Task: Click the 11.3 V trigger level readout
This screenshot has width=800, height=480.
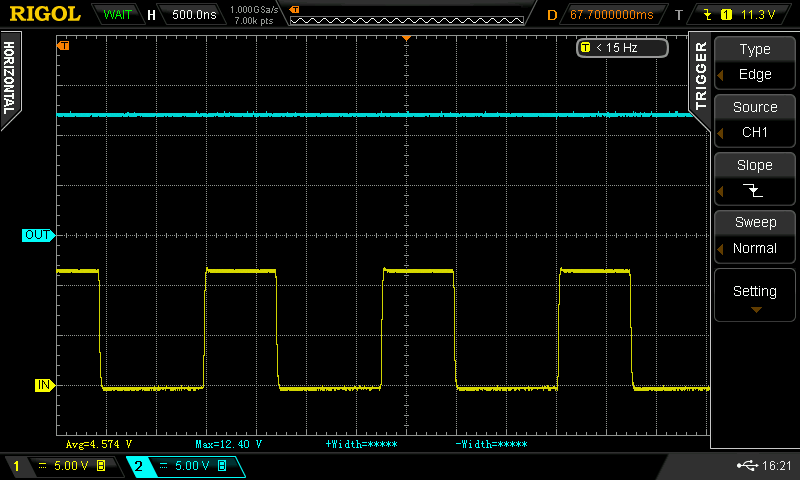Action: click(x=758, y=15)
